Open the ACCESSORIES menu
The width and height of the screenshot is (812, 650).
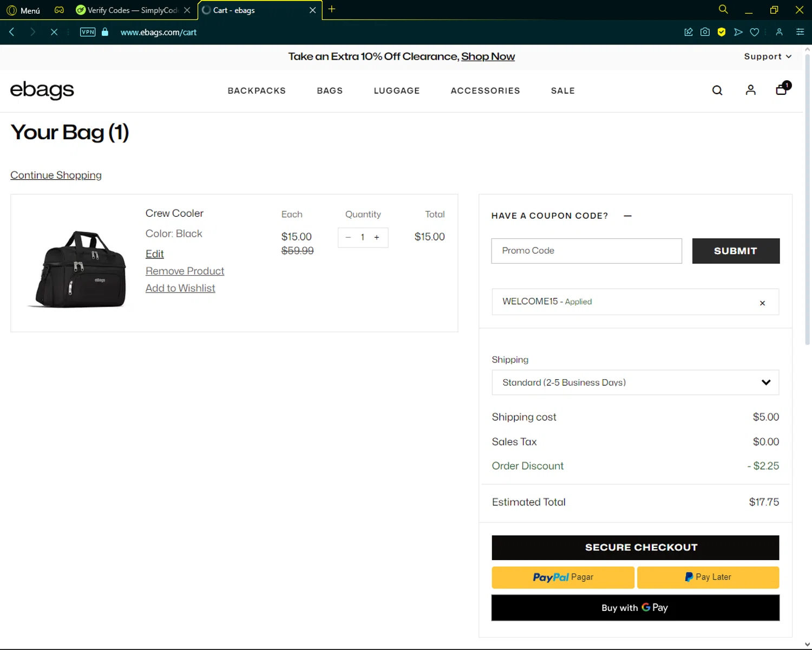(x=485, y=90)
